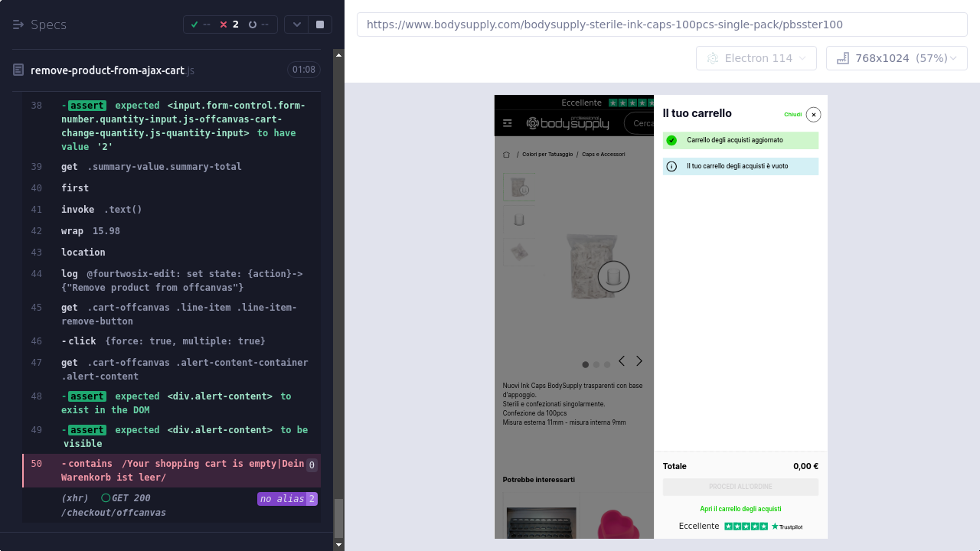Open the hamburger menu on BodySupply site

[507, 123]
